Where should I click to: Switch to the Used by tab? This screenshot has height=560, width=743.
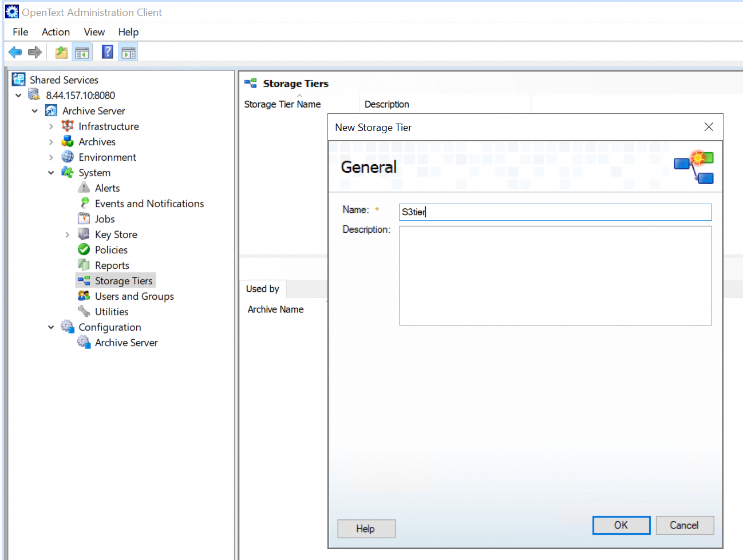pyautogui.click(x=263, y=289)
